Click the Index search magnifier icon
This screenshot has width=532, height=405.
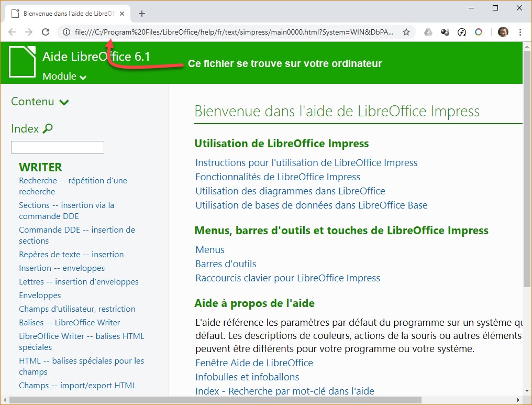pyautogui.click(x=48, y=128)
